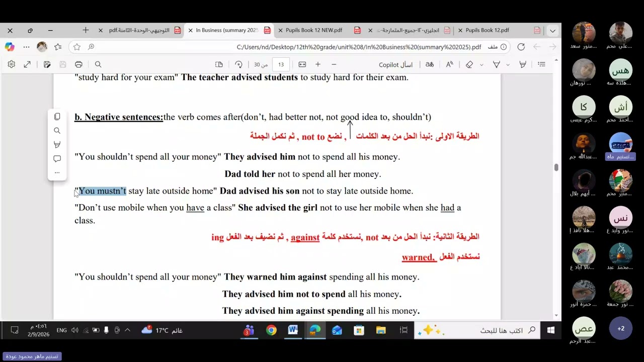Open the Windows Start menu
Screen dimensions: 644x362
[551, 330]
